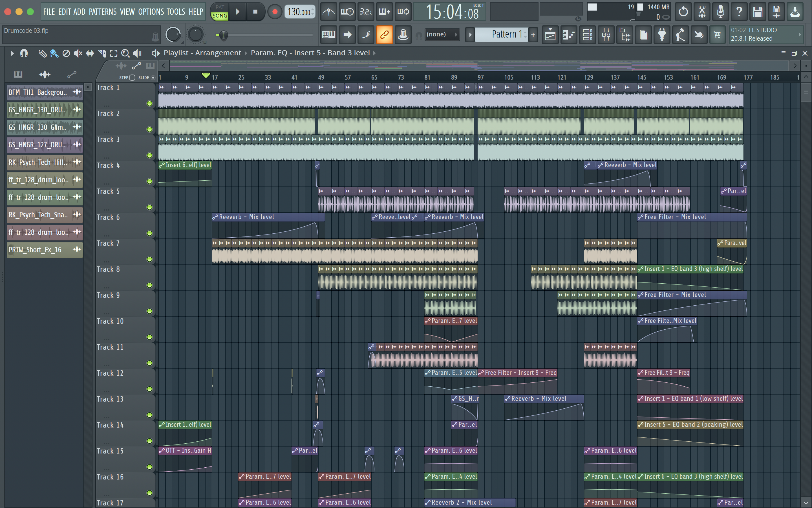Screen dimensions: 812x508
Task: Click the Save project icon
Action: pyautogui.click(x=758, y=12)
